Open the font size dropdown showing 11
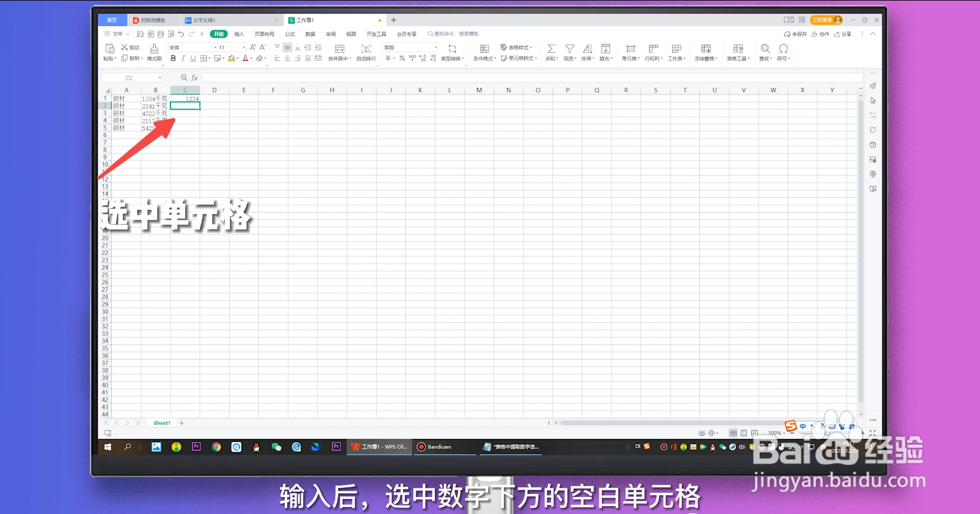 point(244,47)
